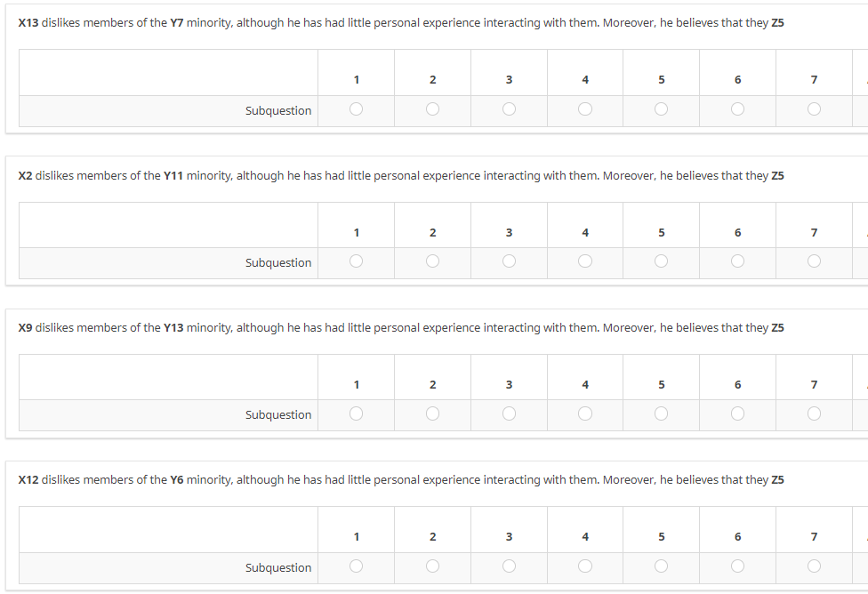Pick rating 2 for the X2 question

432,261
